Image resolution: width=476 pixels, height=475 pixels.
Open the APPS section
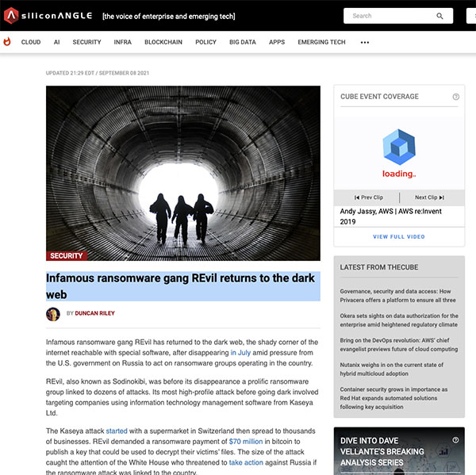tap(277, 42)
